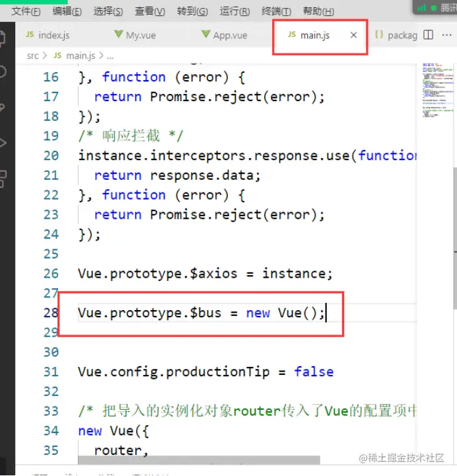Open the 帮助(H) menu
Viewport: 457px width, 476px height.
pos(318,11)
